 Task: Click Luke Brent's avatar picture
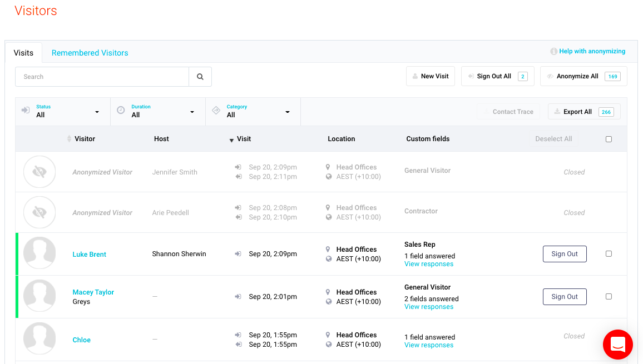tap(39, 253)
